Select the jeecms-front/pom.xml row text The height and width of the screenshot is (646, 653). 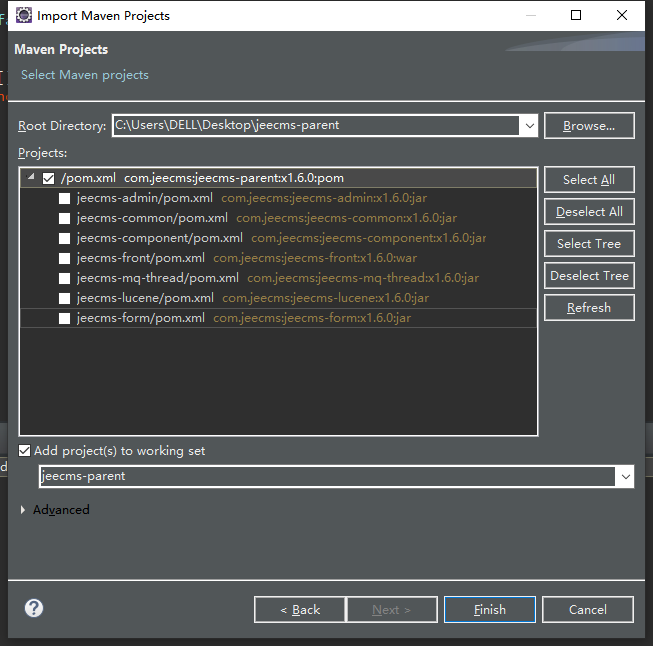141,258
